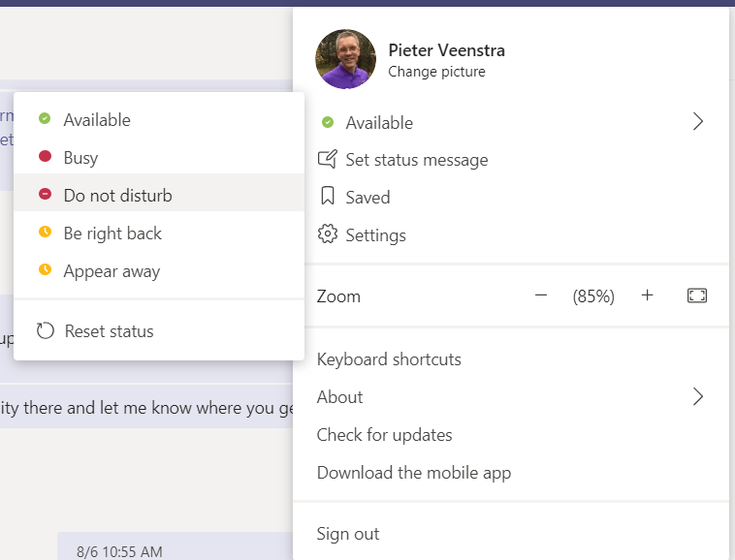Click the green Available status icon in submenu

click(x=45, y=118)
